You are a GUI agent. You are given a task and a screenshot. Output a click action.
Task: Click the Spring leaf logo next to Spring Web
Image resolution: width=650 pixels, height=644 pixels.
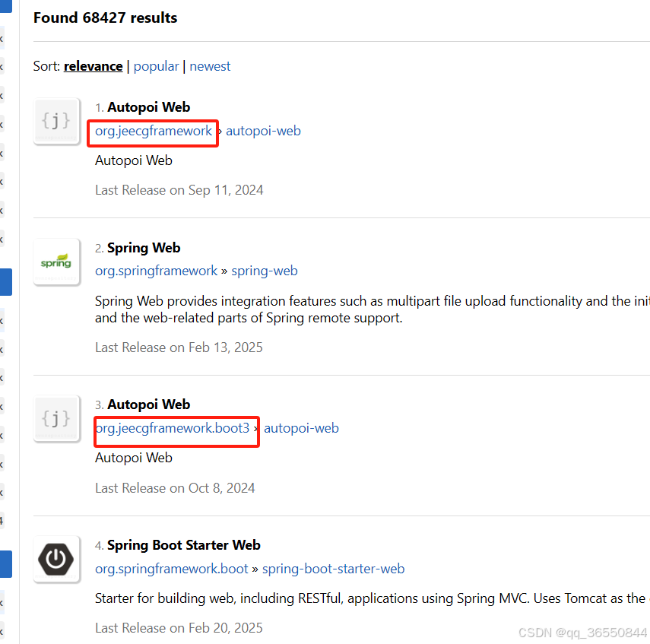tap(56, 262)
